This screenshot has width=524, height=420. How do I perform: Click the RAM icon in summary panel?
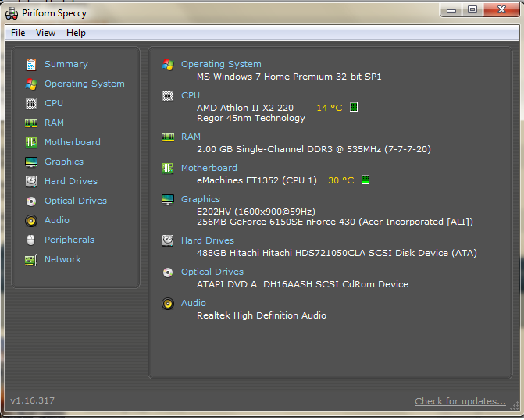pyautogui.click(x=168, y=137)
